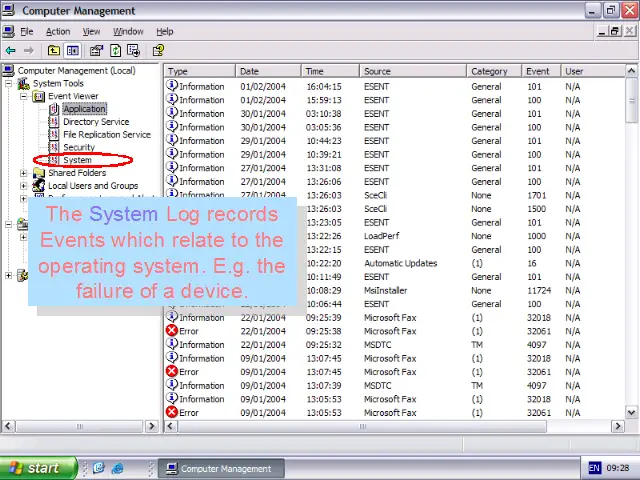Sort by the User column header
640x480 pixels.
point(593,71)
